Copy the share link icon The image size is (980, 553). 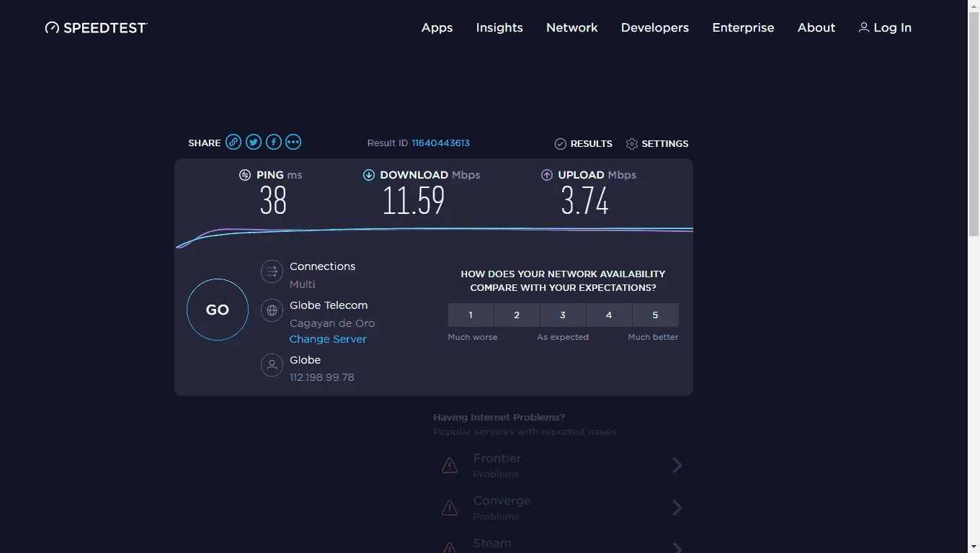pos(233,142)
